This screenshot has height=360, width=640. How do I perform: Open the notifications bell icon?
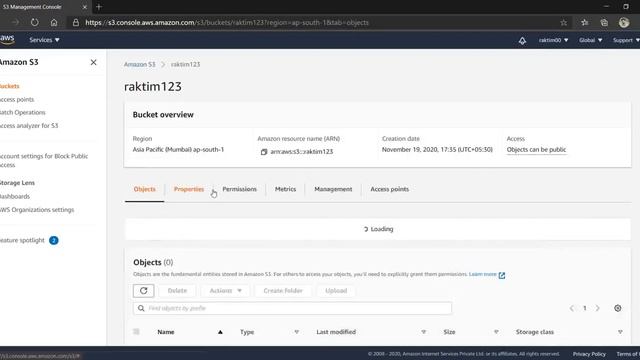tap(522, 40)
